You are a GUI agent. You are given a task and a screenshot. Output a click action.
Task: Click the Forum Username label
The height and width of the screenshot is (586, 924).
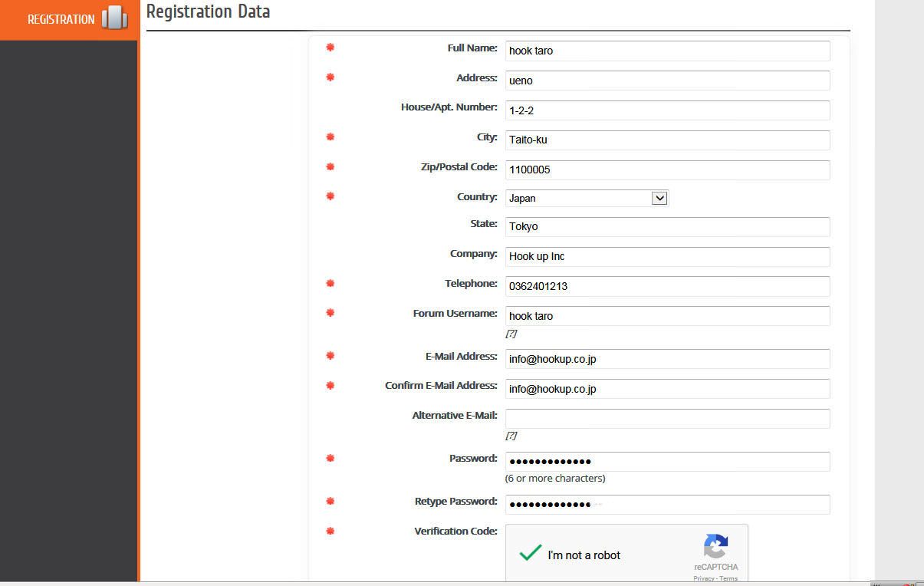455,314
